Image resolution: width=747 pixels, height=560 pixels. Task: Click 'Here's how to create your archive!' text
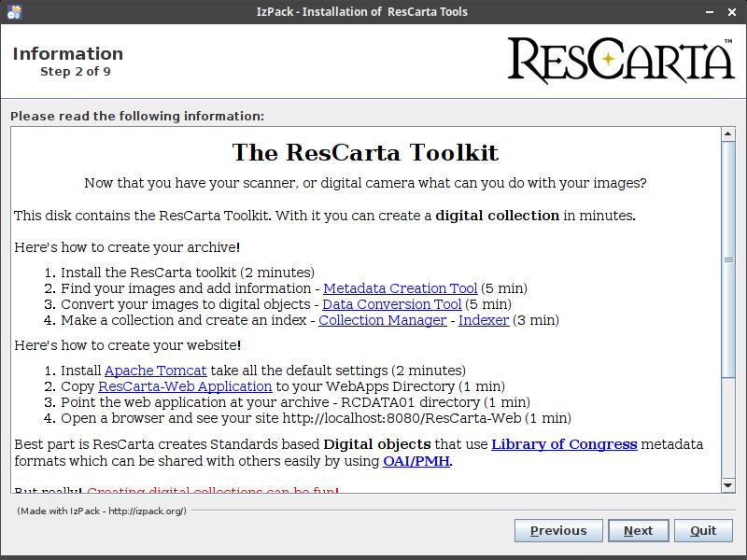(x=127, y=247)
